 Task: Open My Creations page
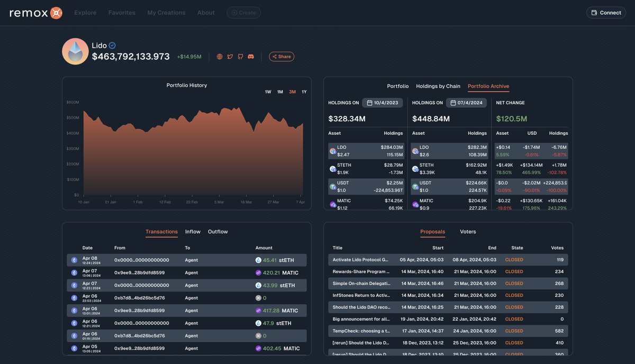click(166, 13)
